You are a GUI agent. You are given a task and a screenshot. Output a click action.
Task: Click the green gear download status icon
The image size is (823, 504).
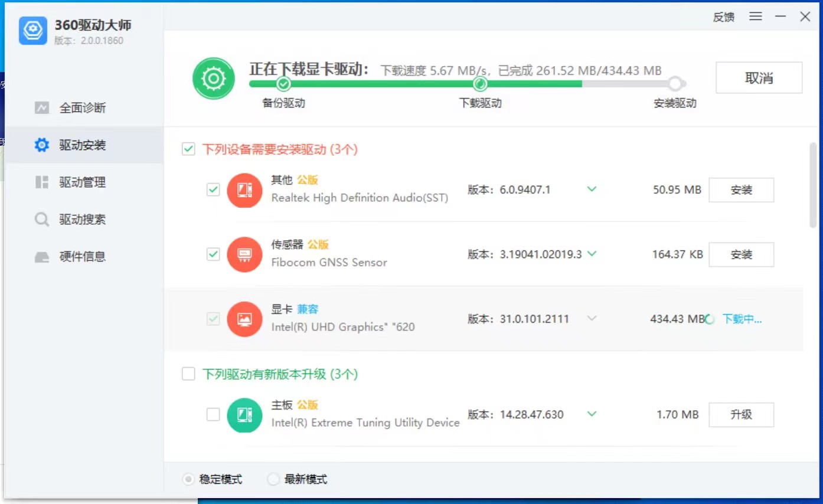click(x=213, y=78)
